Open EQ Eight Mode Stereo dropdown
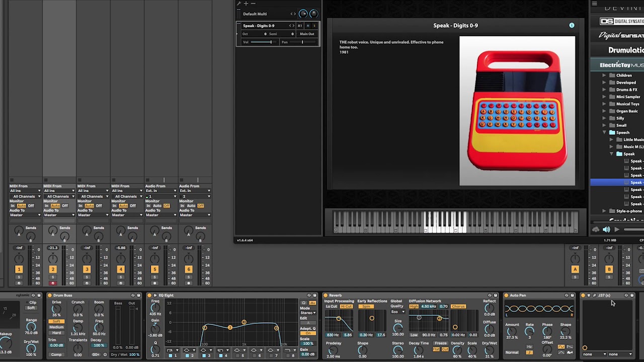This screenshot has height=362, width=644. click(308, 313)
